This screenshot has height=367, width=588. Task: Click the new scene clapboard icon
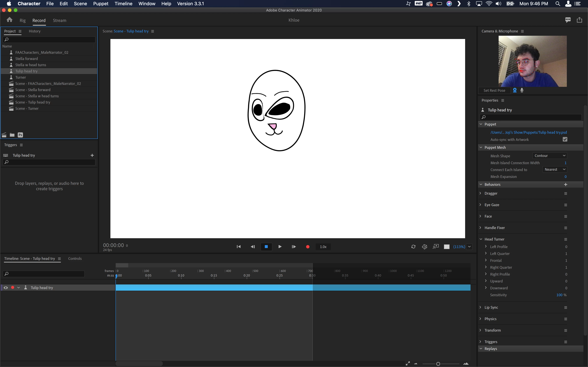pos(4,135)
